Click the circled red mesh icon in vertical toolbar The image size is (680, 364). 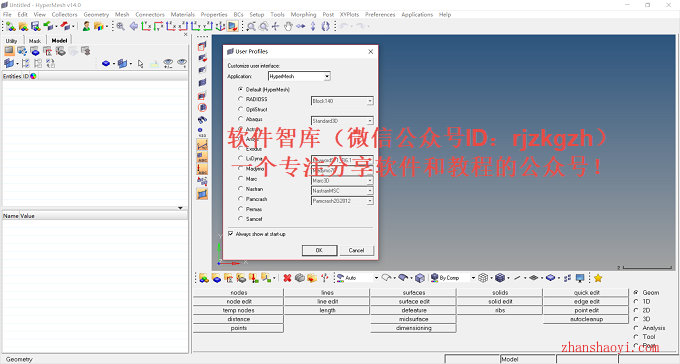pos(202,108)
